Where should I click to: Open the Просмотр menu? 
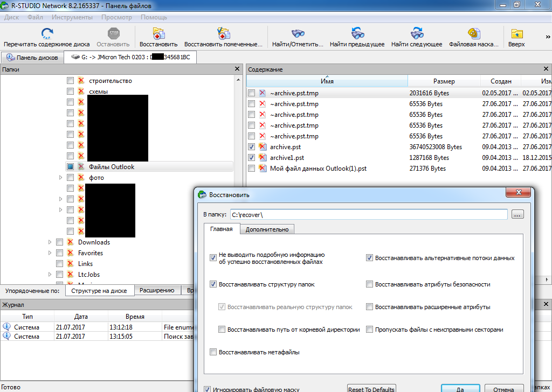point(116,17)
